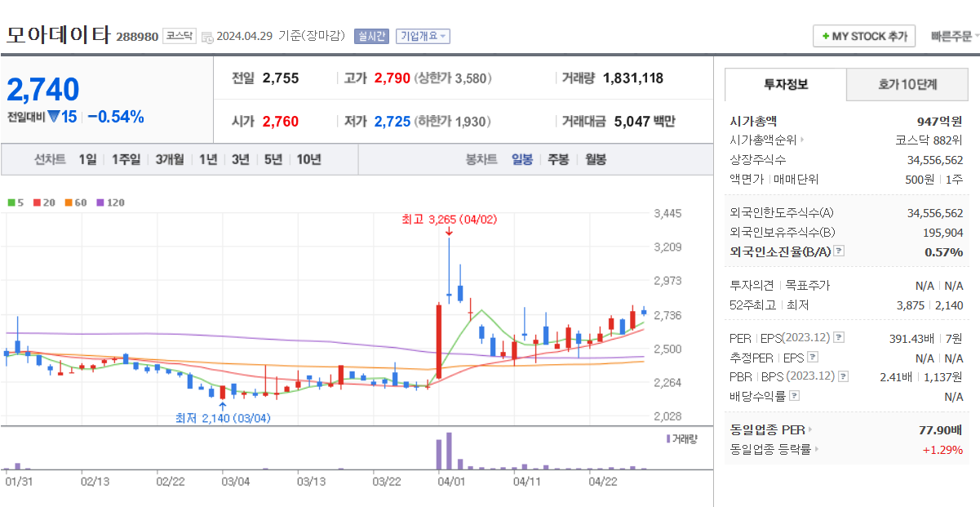Click the PBR value 2.41배
This screenshot has width=980, height=507.
[897, 376]
